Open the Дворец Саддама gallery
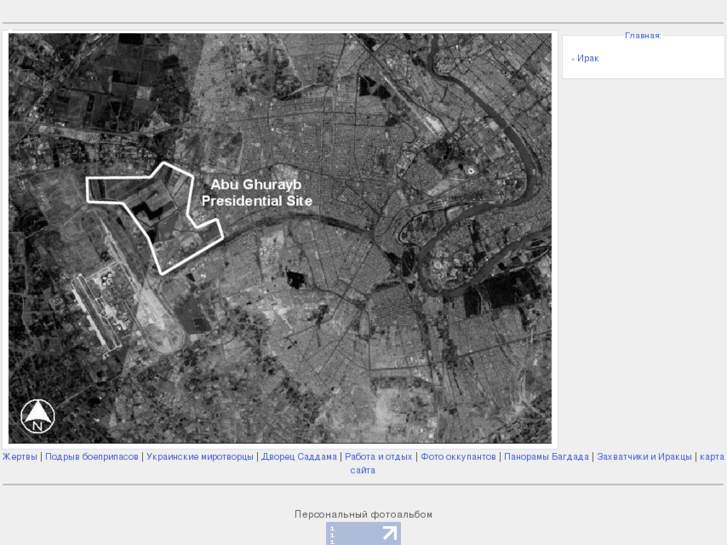This screenshot has height=545, width=727. tap(299, 457)
